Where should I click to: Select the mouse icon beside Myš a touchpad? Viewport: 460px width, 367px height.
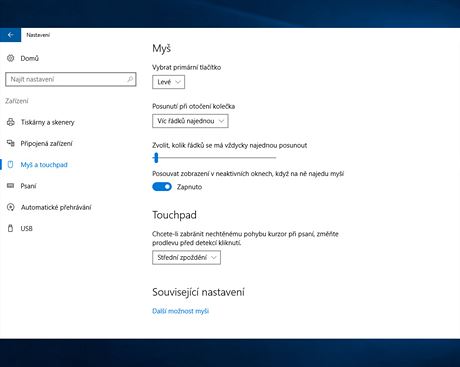(x=11, y=164)
